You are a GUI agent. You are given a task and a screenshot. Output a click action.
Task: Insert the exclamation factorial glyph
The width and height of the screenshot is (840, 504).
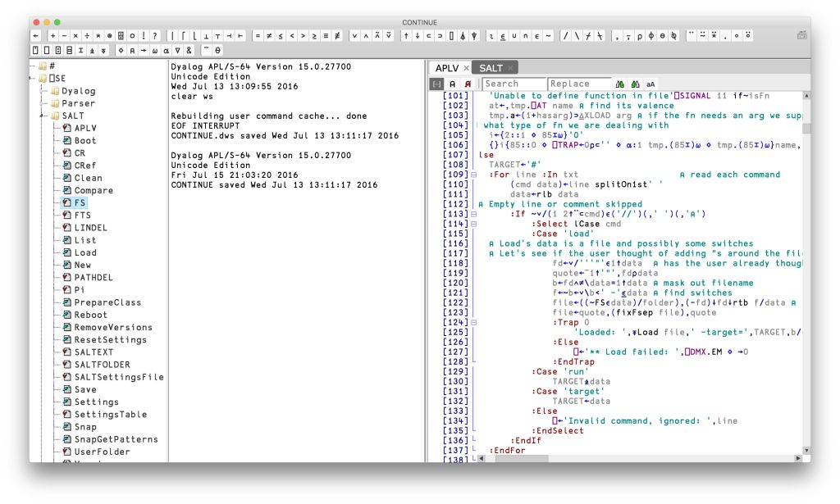click(x=144, y=36)
